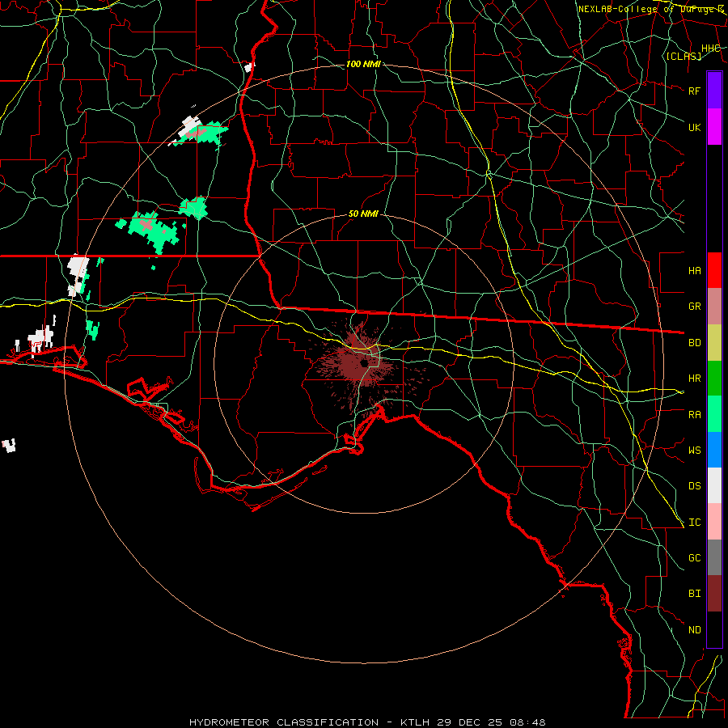This screenshot has width=728, height=728.
Task: Click the KTLH station identifier in footer
Action: (416, 722)
